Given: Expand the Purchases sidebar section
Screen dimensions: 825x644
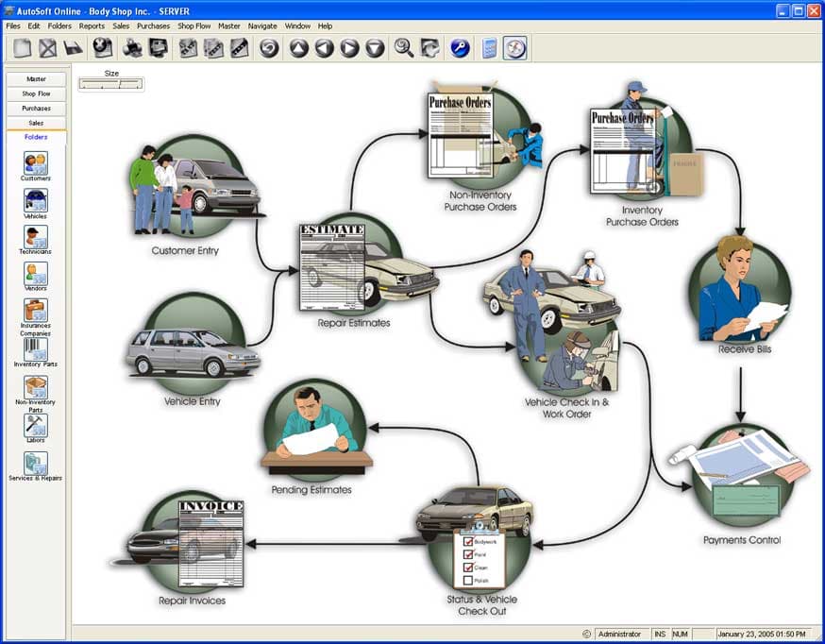Looking at the screenshot, I should [35, 108].
